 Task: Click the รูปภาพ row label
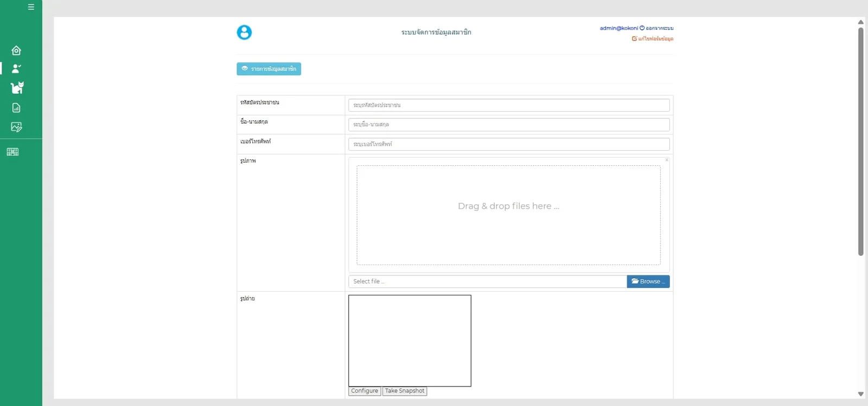[x=248, y=161]
